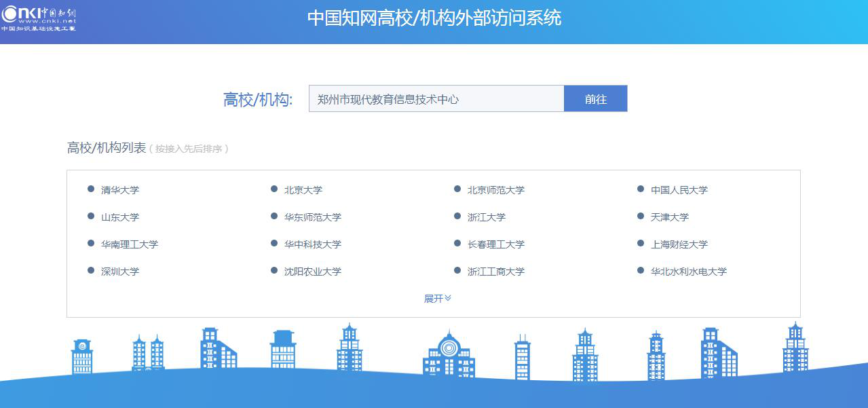Select 北京师范大学 from the list
868x408 pixels.
click(x=496, y=190)
